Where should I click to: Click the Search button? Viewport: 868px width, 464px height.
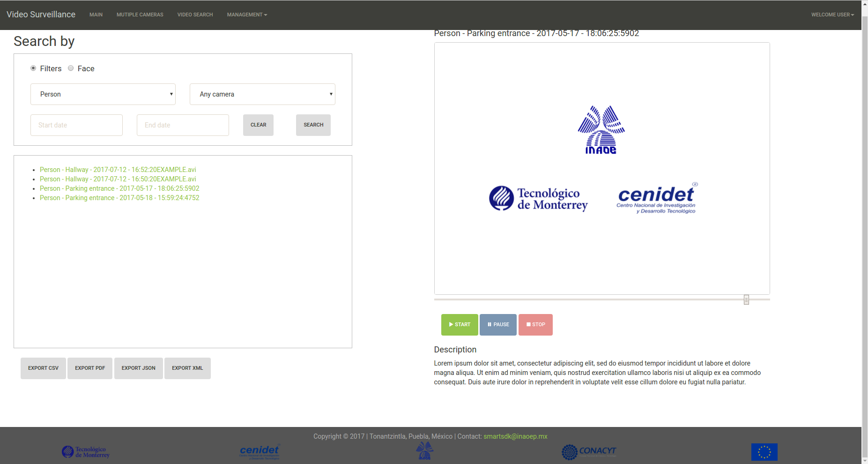pos(313,125)
